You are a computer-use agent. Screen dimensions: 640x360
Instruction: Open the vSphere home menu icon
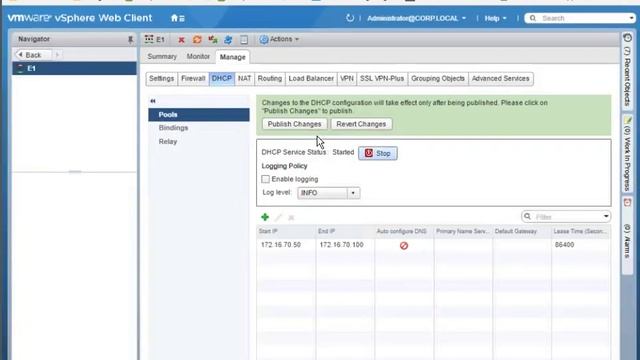tap(178, 18)
